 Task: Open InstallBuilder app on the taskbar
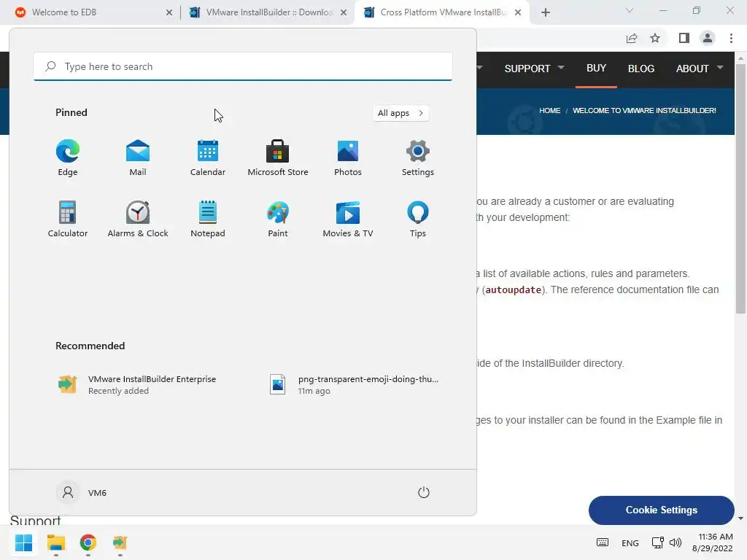click(x=120, y=542)
